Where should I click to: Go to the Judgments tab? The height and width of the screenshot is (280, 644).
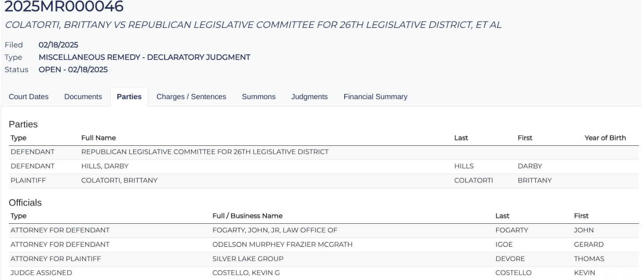(309, 97)
